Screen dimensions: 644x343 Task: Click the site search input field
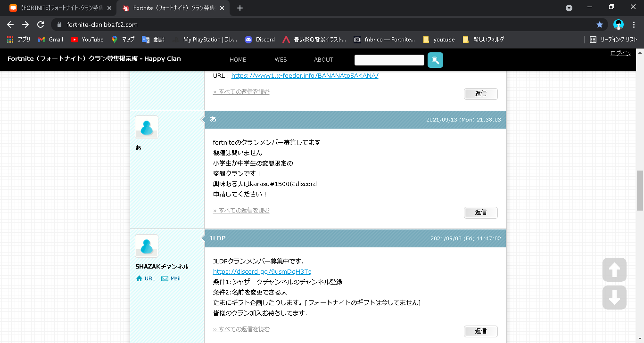tap(389, 60)
